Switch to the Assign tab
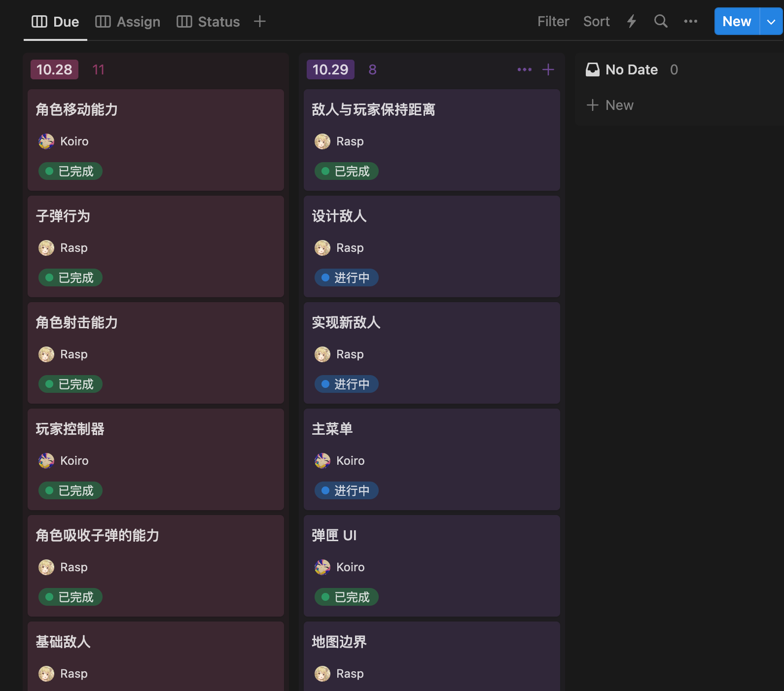The width and height of the screenshot is (784, 691). [128, 22]
